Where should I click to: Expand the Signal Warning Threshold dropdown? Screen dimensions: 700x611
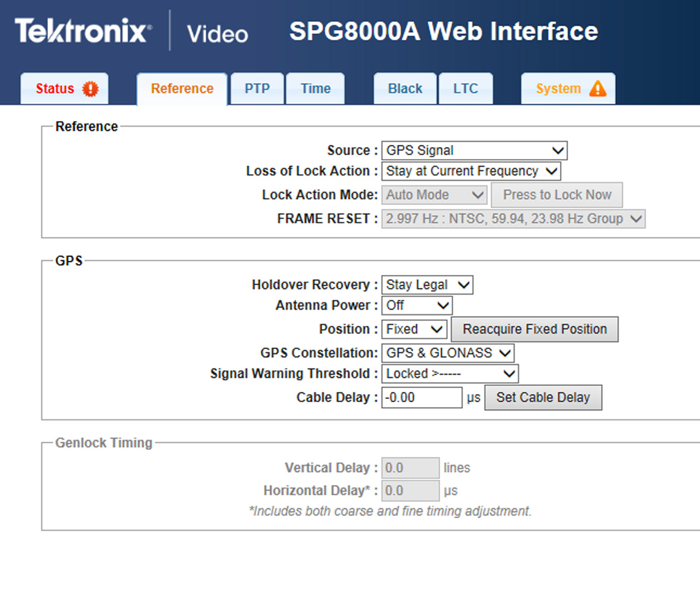450,374
